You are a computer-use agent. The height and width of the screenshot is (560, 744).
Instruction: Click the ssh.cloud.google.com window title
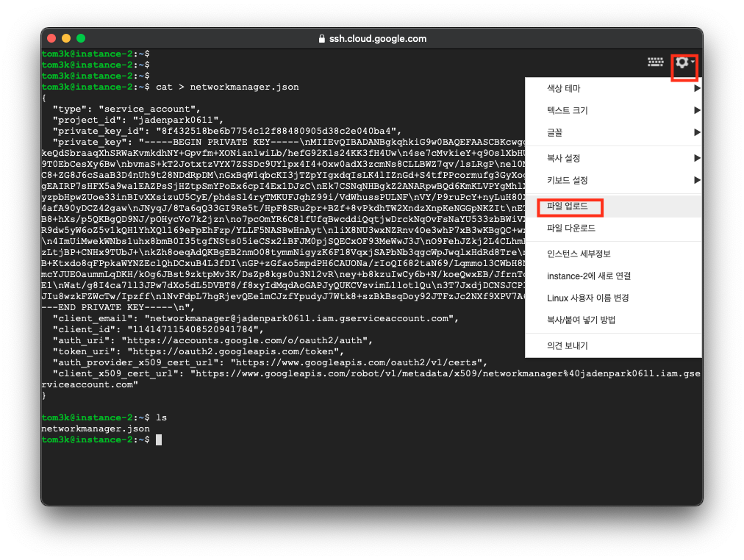click(378, 38)
